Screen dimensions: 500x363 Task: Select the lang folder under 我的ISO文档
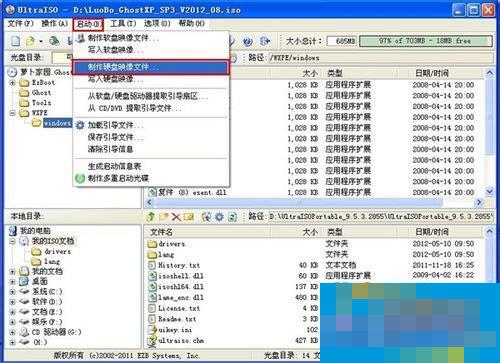pyautogui.click(x=52, y=262)
